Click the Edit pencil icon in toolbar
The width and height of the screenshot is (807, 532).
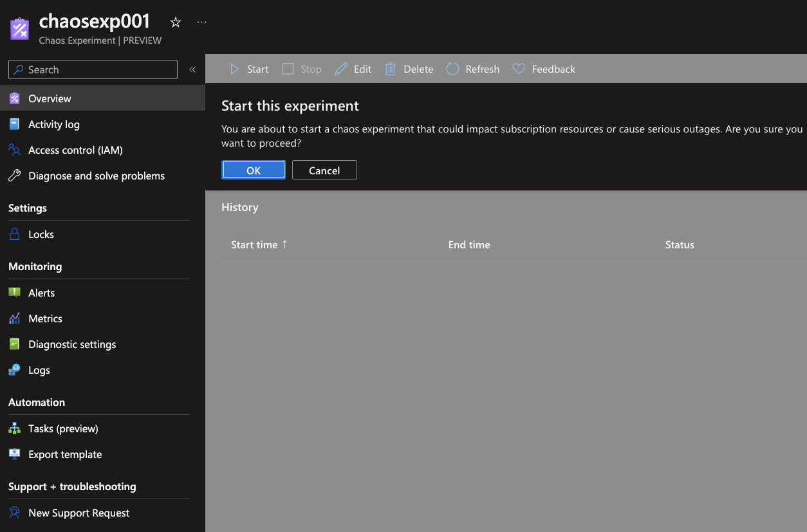coord(341,69)
